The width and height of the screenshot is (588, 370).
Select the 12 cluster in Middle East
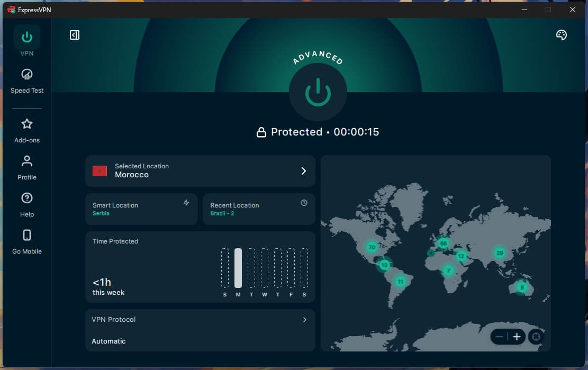461,256
